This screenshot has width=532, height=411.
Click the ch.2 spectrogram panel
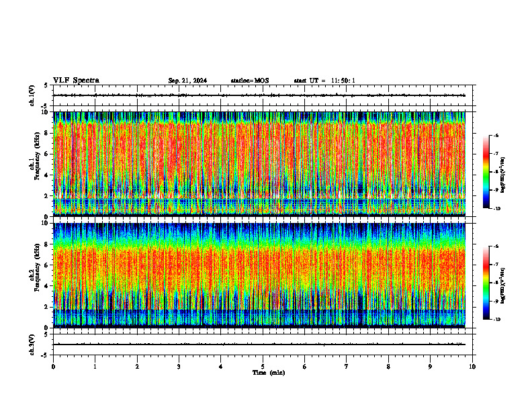(259, 275)
